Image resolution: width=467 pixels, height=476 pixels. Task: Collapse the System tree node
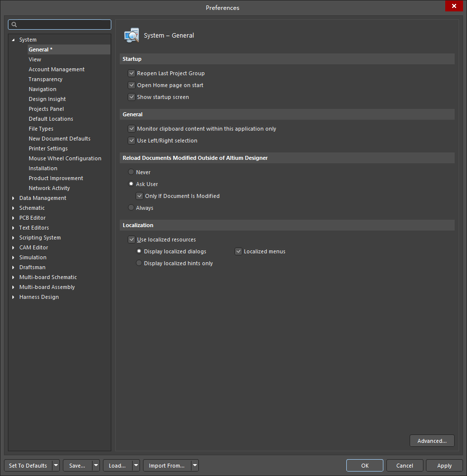pyautogui.click(x=13, y=40)
